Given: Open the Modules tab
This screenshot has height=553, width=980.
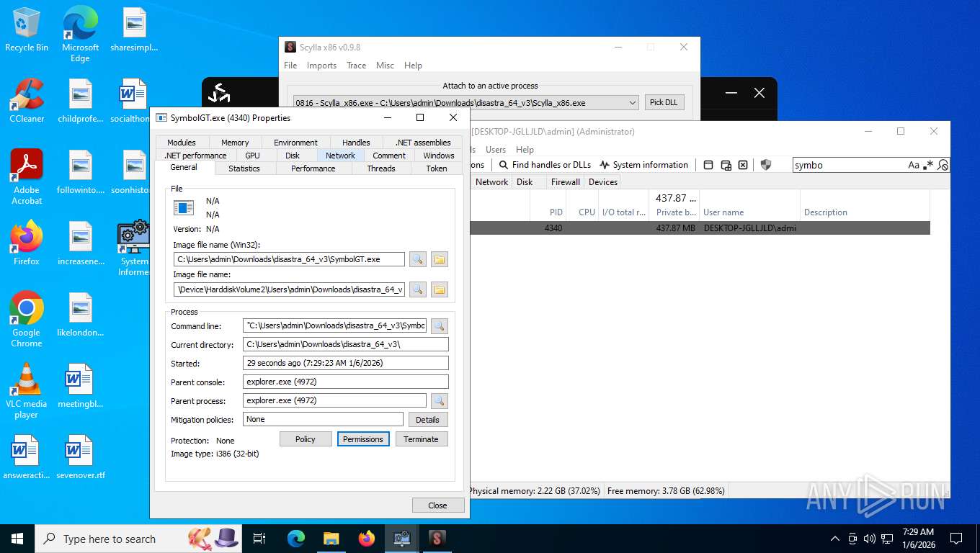Looking at the screenshot, I should coord(182,143).
